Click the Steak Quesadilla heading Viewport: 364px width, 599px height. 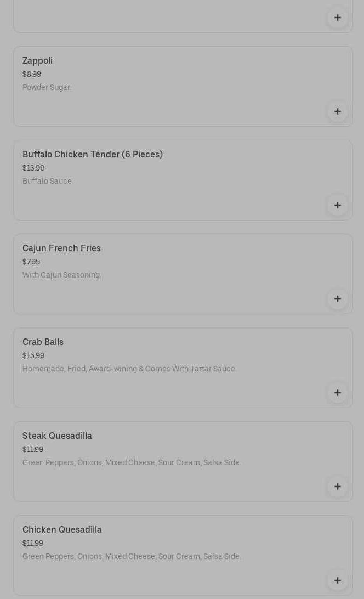(57, 436)
